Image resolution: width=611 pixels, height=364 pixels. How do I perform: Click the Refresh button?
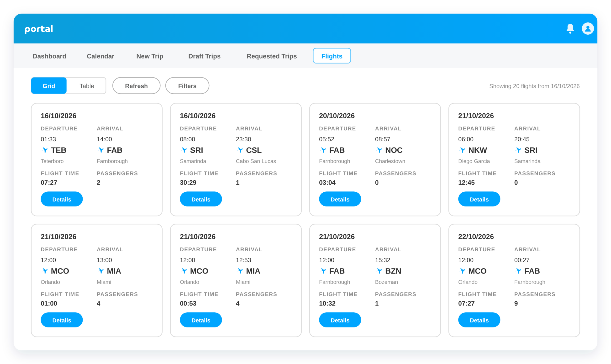pos(136,86)
